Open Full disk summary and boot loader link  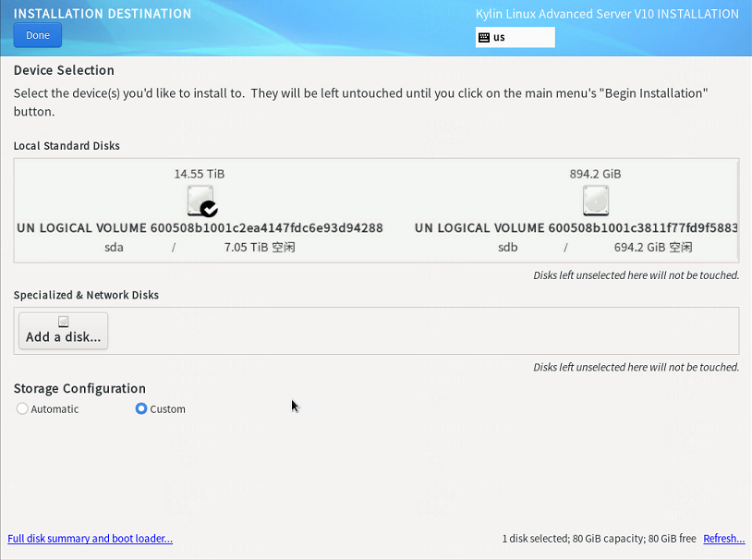[91, 539]
